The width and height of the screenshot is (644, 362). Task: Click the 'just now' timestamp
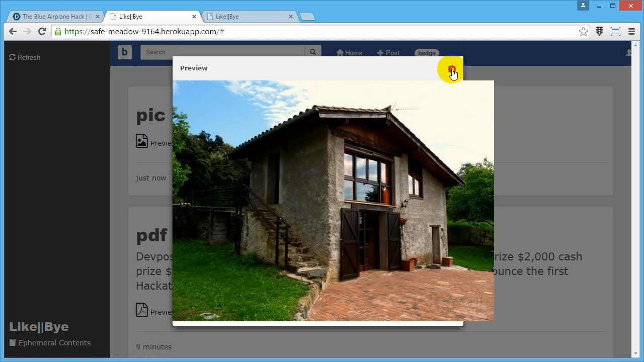tap(151, 178)
